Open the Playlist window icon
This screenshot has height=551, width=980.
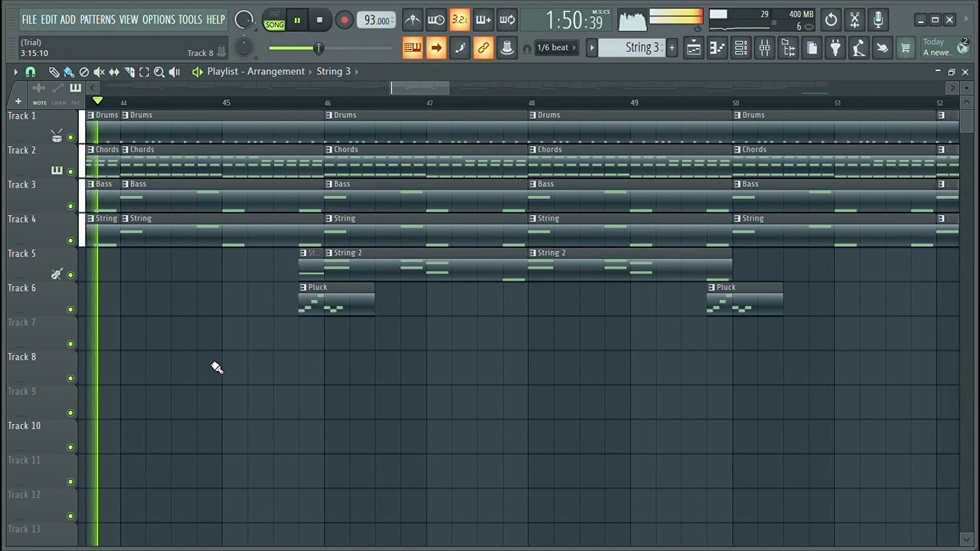(x=694, y=48)
